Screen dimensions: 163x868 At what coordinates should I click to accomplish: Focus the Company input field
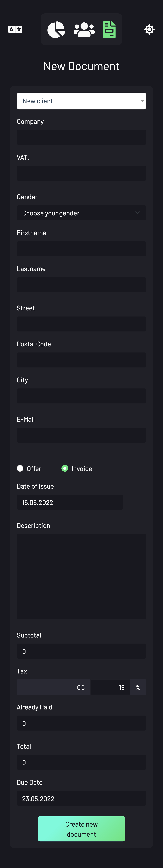[81, 137]
